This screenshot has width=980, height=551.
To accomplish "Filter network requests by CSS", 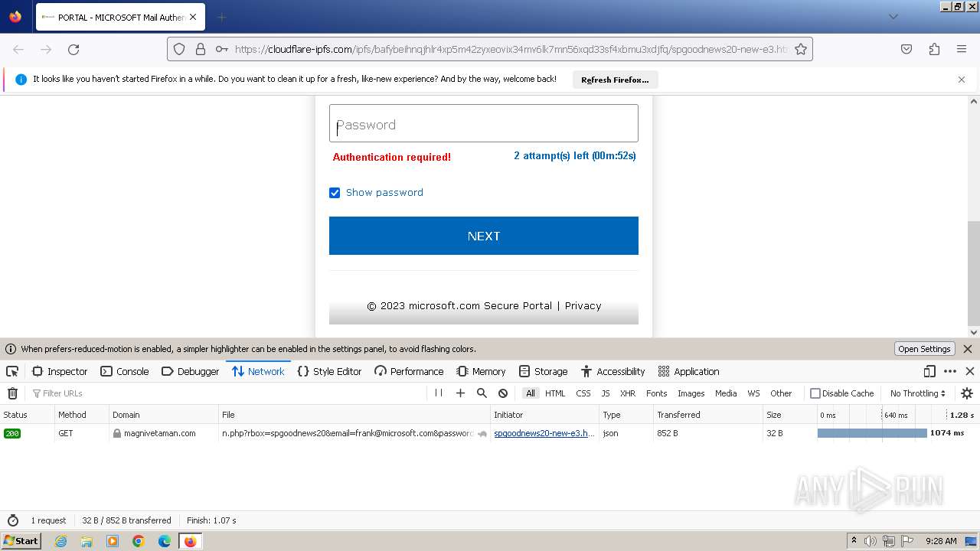I will [x=583, y=393].
